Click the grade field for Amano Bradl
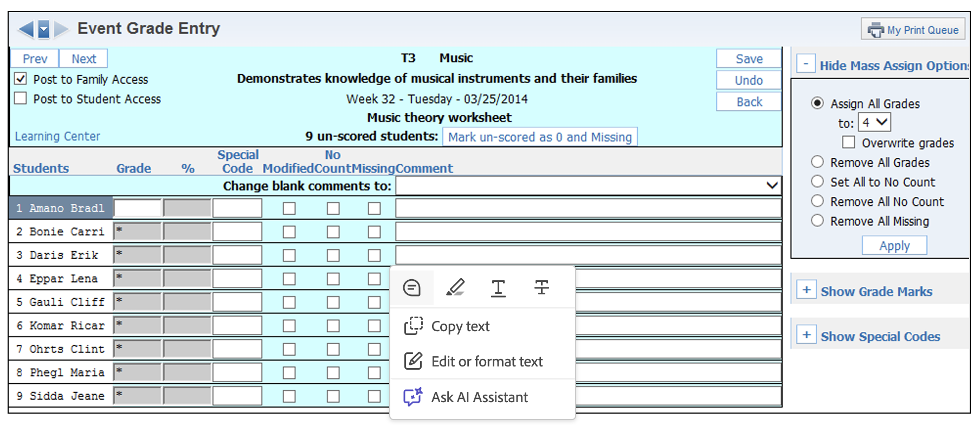The width and height of the screenshot is (980, 425). [138, 208]
